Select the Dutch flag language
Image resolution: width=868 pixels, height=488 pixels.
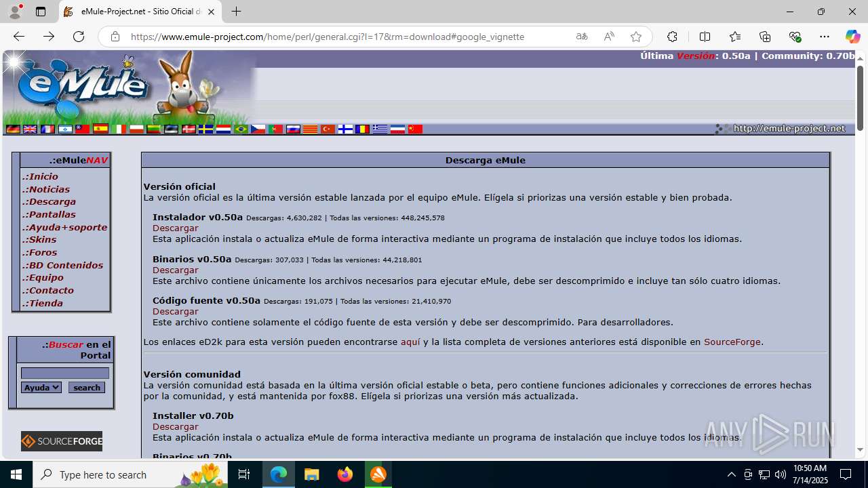tap(223, 129)
